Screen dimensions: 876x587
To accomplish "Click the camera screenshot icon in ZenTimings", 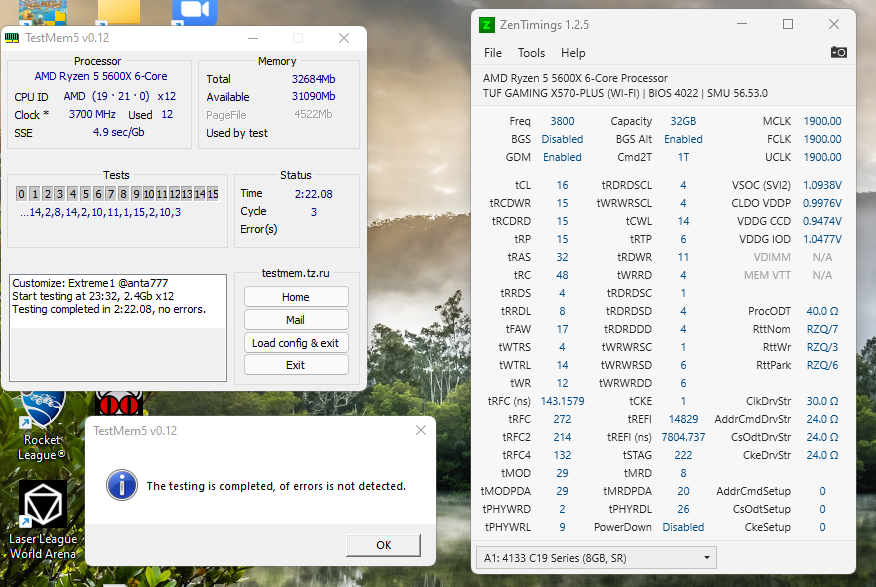I will [x=838, y=53].
